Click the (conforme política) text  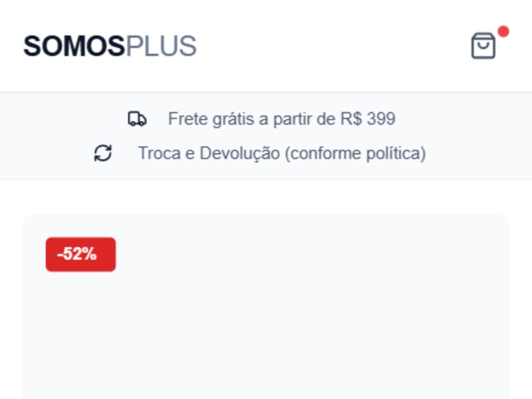tap(355, 154)
